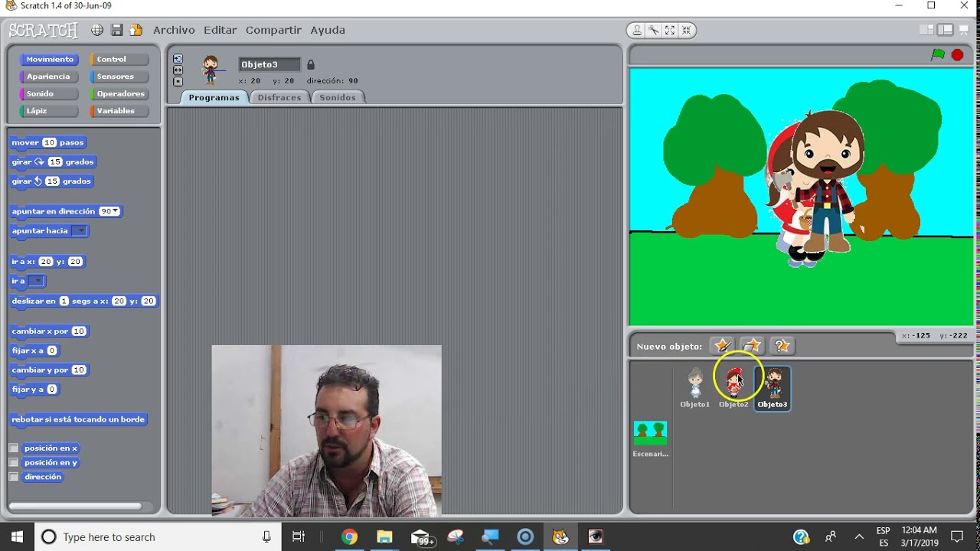Paint a new sprite button
This screenshot has height=551, width=980.
coord(722,346)
